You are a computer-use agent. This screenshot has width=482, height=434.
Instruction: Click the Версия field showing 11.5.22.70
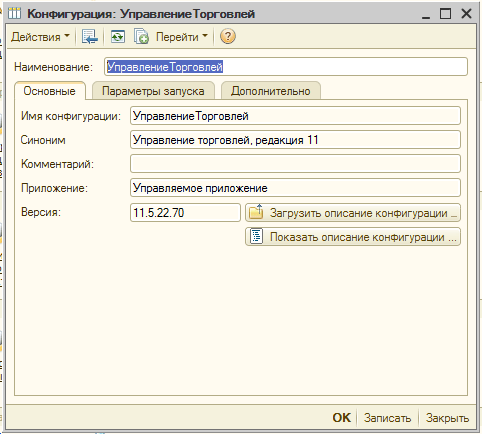pos(185,212)
